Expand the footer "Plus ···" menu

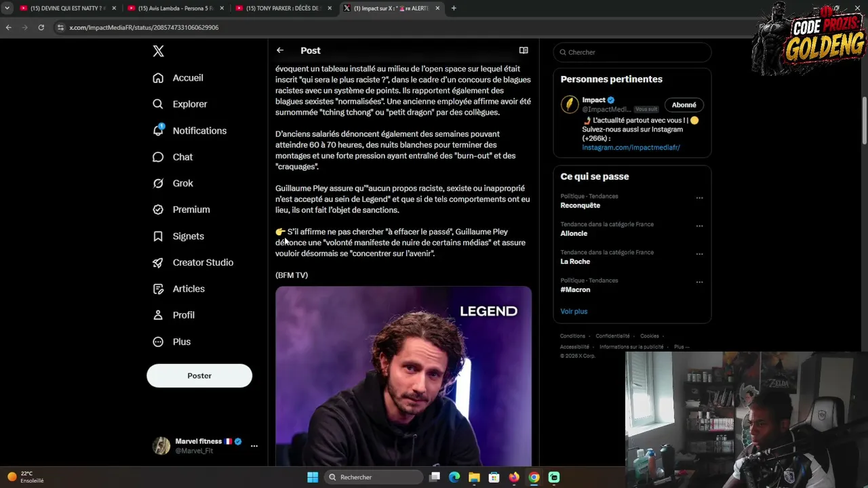point(682,347)
